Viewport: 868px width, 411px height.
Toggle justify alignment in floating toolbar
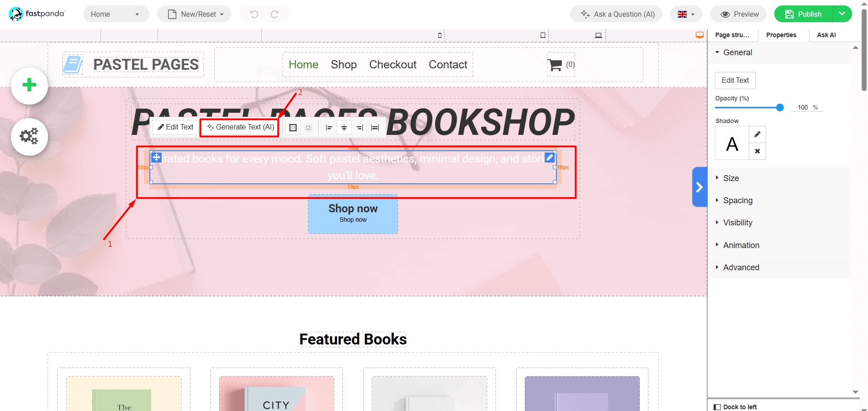click(x=375, y=128)
